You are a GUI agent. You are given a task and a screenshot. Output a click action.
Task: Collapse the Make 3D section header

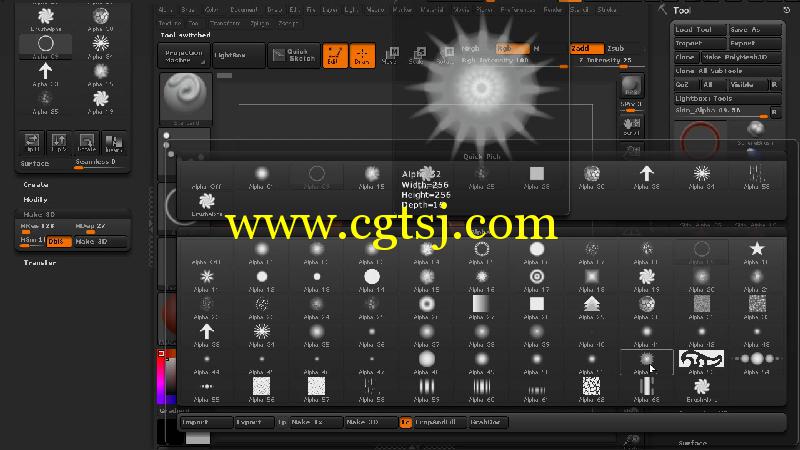point(39,214)
